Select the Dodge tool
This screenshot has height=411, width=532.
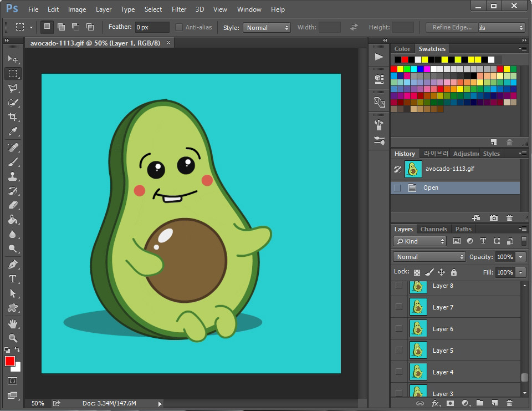13,248
